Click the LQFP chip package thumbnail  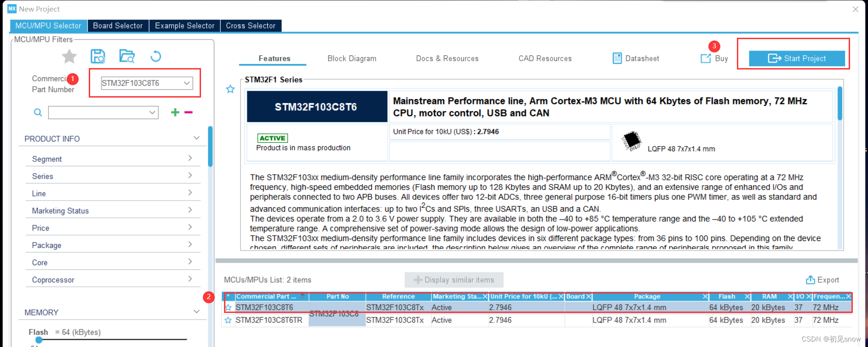click(x=632, y=141)
